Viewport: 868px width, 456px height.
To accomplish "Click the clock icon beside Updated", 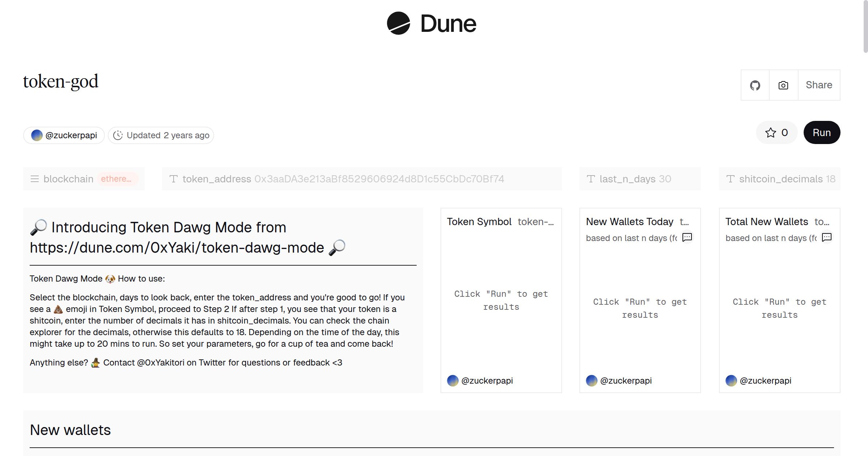I will 118,135.
